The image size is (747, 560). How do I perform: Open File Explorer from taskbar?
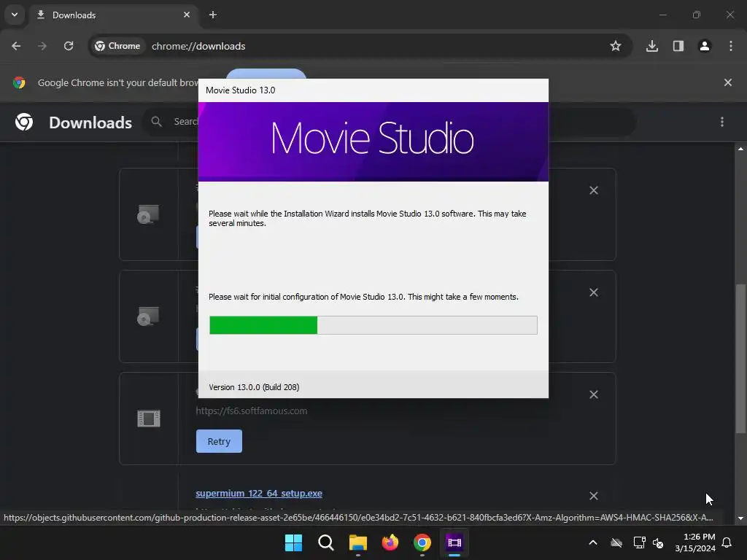pos(357,542)
